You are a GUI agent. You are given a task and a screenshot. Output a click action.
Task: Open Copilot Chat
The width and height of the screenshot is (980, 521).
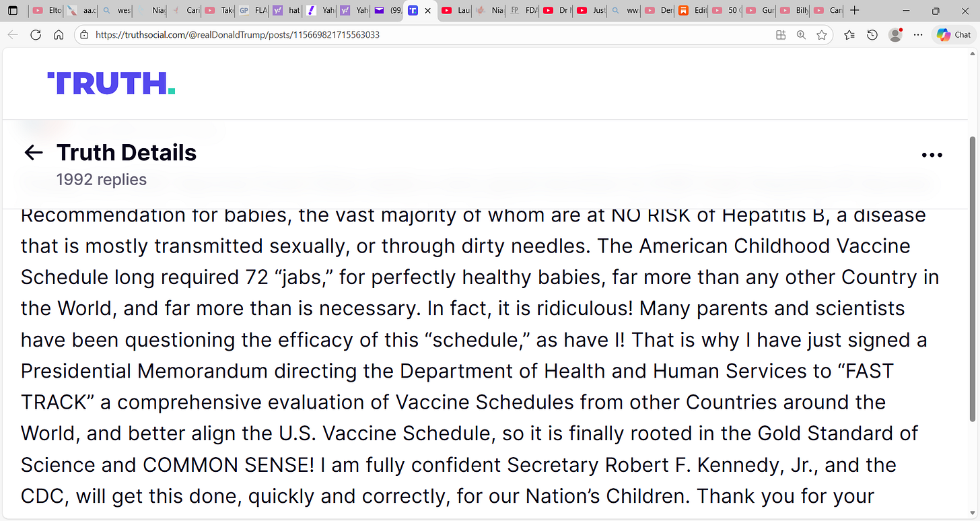pos(954,35)
